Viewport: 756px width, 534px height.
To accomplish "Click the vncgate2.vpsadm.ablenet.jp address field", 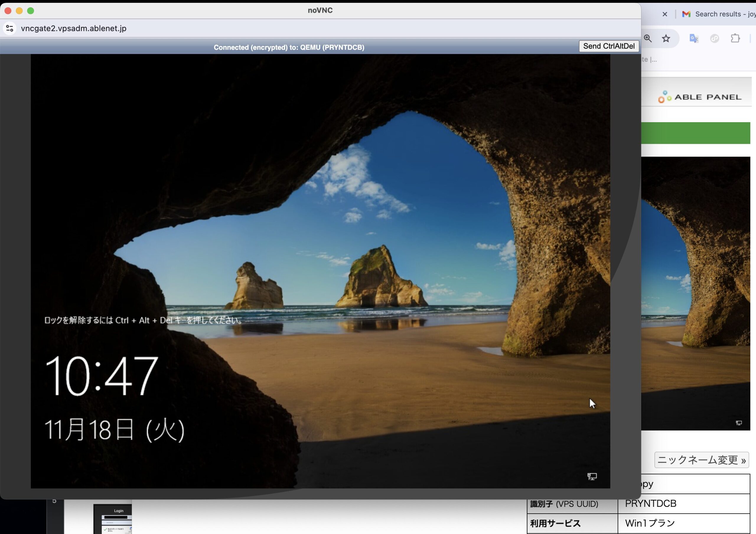I will coord(74,28).
